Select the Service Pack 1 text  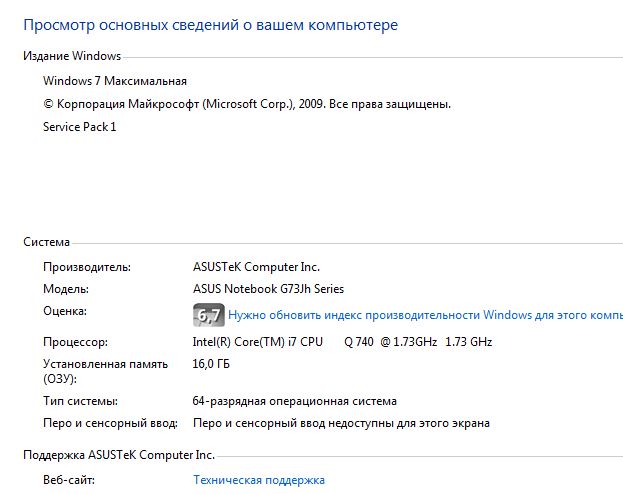[79, 127]
